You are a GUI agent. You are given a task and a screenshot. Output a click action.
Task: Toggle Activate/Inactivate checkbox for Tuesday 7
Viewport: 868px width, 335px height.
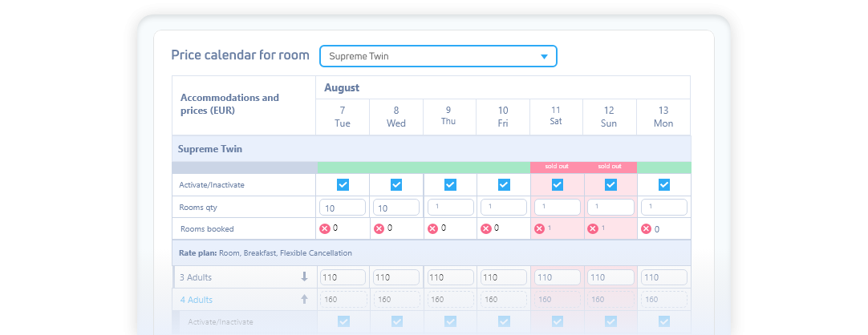coord(343,185)
